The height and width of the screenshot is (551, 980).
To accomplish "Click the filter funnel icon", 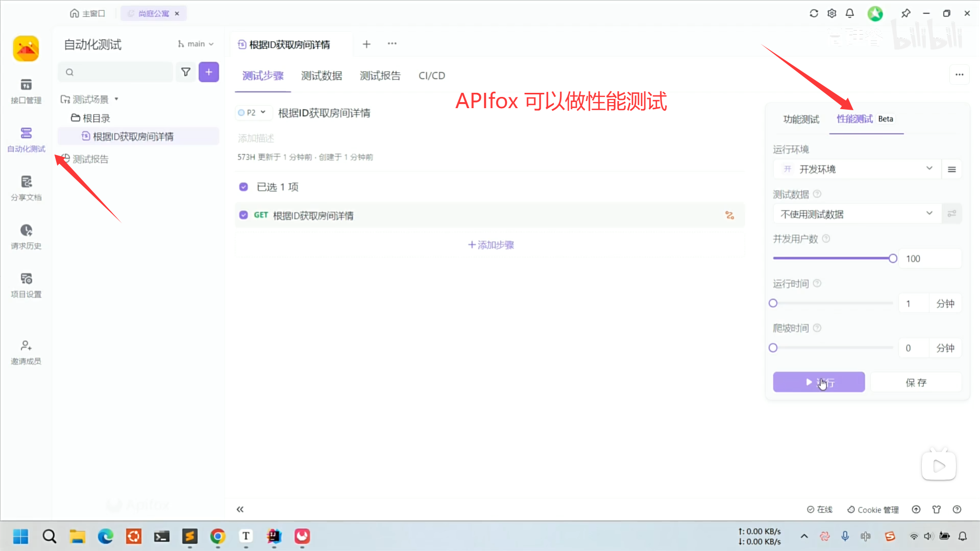I will coord(186,72).
